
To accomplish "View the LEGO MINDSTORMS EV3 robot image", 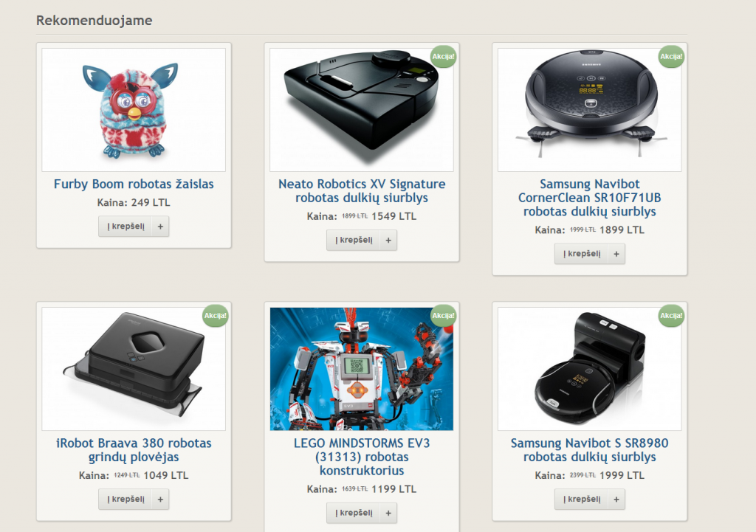I will click(x=362, y=369).
